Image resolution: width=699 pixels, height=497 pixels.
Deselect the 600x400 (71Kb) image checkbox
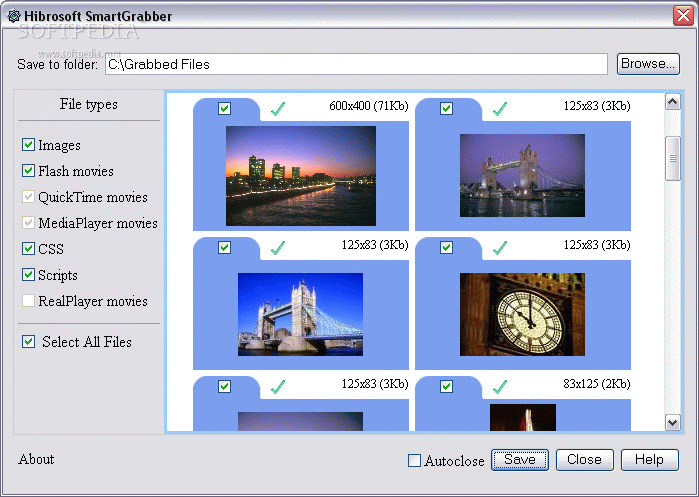point(224,108)
